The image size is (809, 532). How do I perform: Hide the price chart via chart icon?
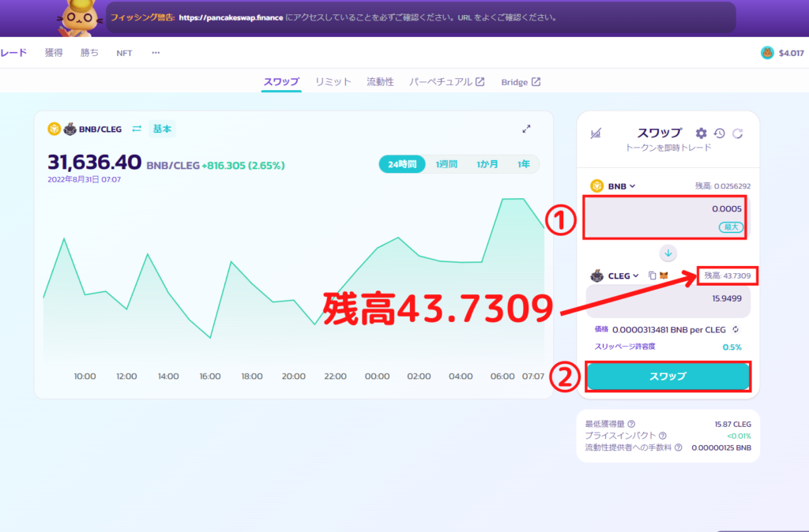596,133
